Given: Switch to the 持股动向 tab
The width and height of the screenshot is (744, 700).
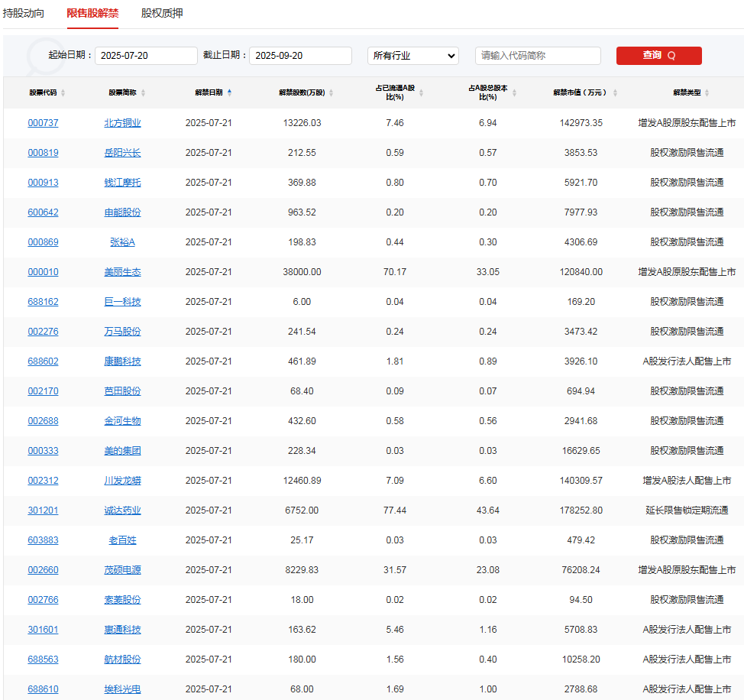Looking at the screenshot, I should tap(24, 13).
